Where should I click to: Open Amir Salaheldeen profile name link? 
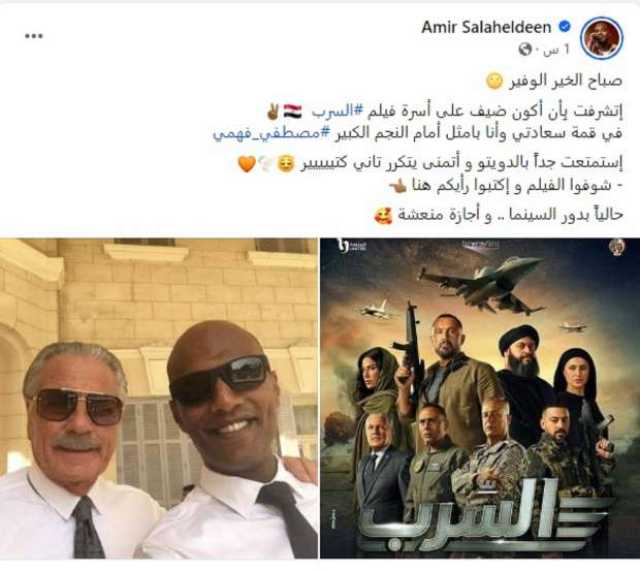click(x=486, y=27)
